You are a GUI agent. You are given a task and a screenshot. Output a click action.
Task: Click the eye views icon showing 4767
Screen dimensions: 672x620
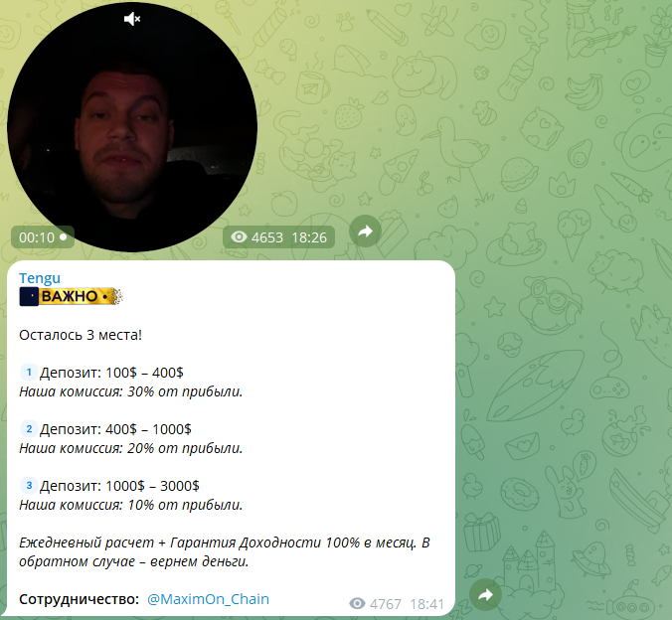pyautogui.click(x=358, y=604)
